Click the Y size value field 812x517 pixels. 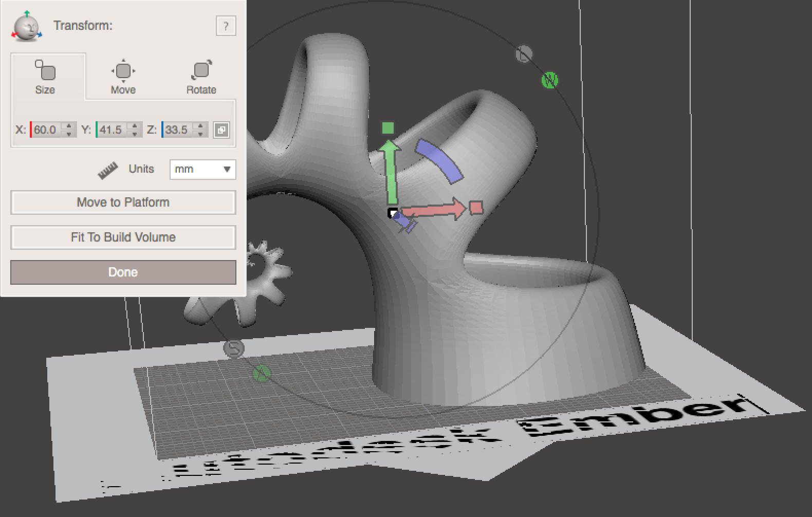[x=112, y=130]
